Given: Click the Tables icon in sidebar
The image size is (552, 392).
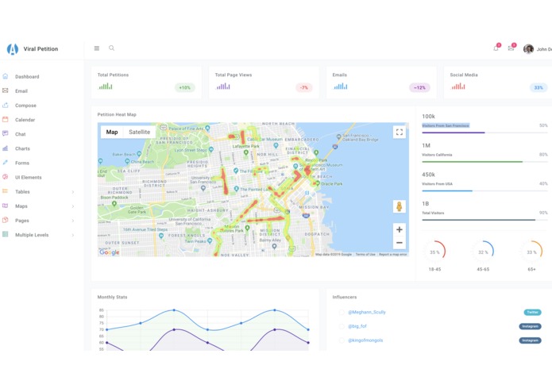Looking at the screenshot, I should [x=6, y=191].
